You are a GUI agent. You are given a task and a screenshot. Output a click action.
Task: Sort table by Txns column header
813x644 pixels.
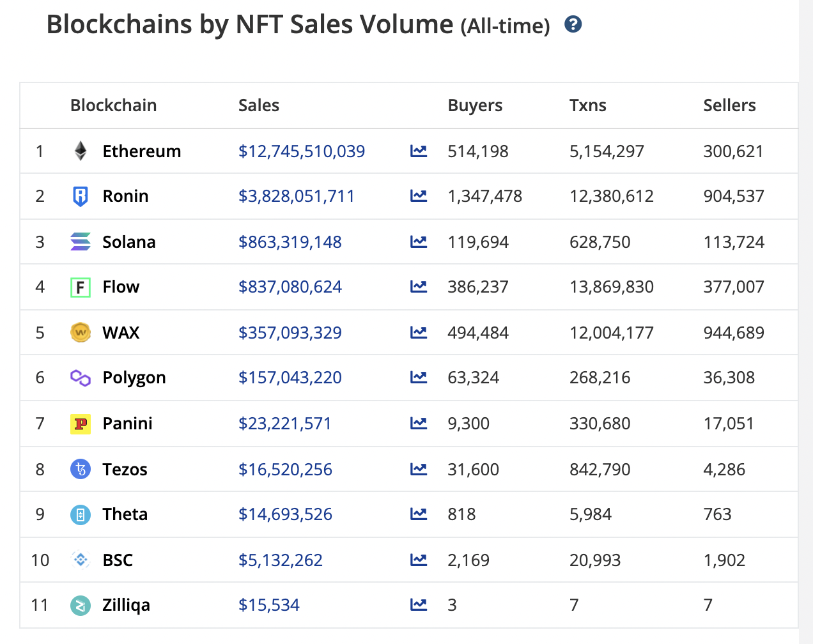[587, 105]
